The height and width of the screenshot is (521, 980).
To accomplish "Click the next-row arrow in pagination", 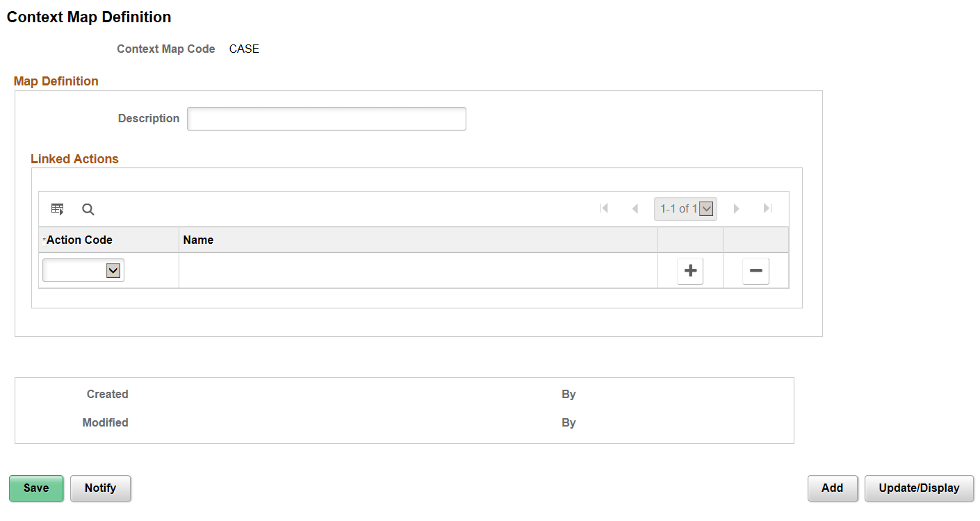I will tap(736, 208).
